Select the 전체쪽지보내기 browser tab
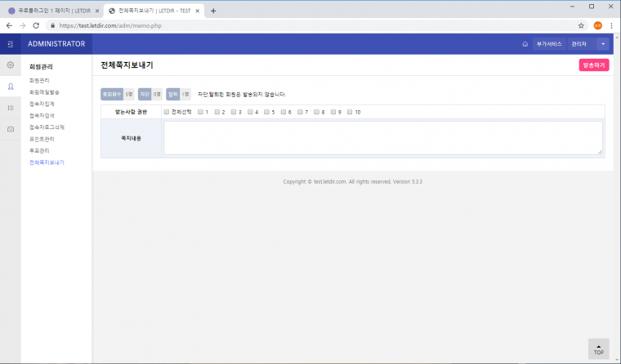This screenshot has height=364, width=621. (154, 11)
